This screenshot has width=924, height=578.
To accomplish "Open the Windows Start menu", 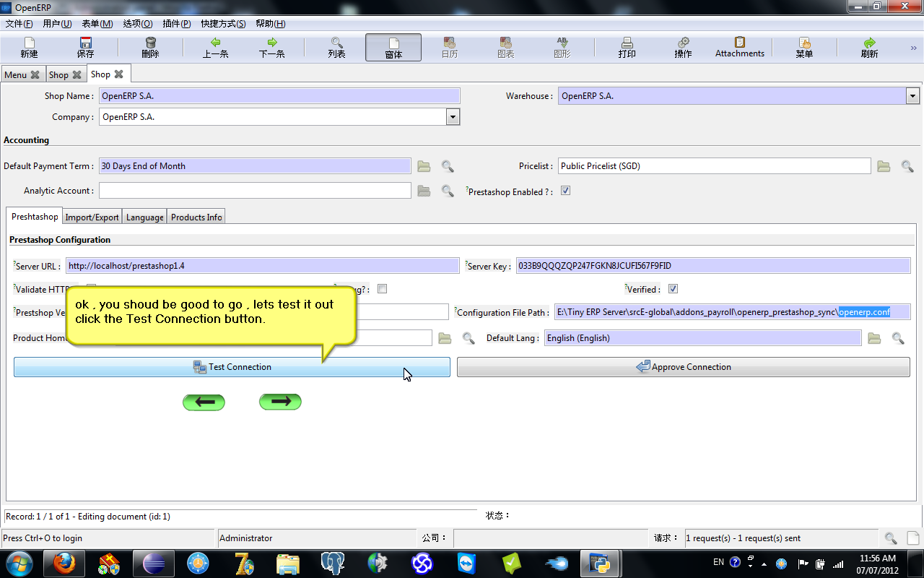I will (x=19, y=563).
